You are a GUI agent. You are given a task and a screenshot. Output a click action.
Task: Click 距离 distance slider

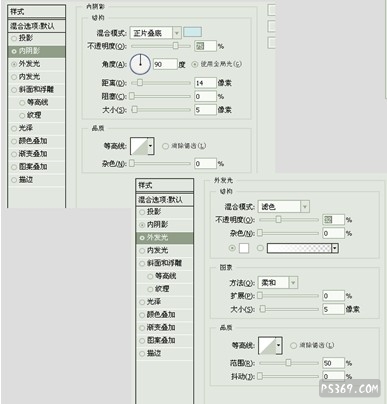coord(161,83)
